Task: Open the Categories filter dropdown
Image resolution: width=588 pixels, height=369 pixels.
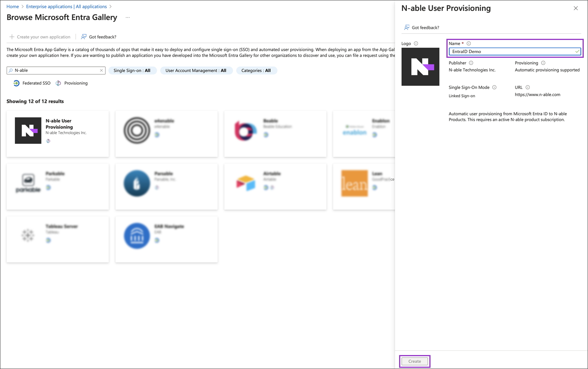Action: (256, 71)
